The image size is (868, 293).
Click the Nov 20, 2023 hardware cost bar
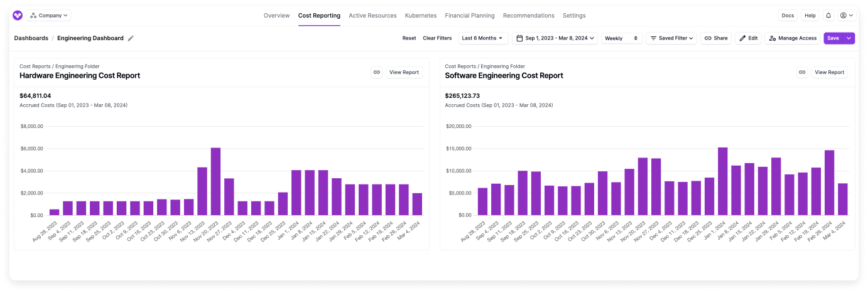click(x=215, y=181)
